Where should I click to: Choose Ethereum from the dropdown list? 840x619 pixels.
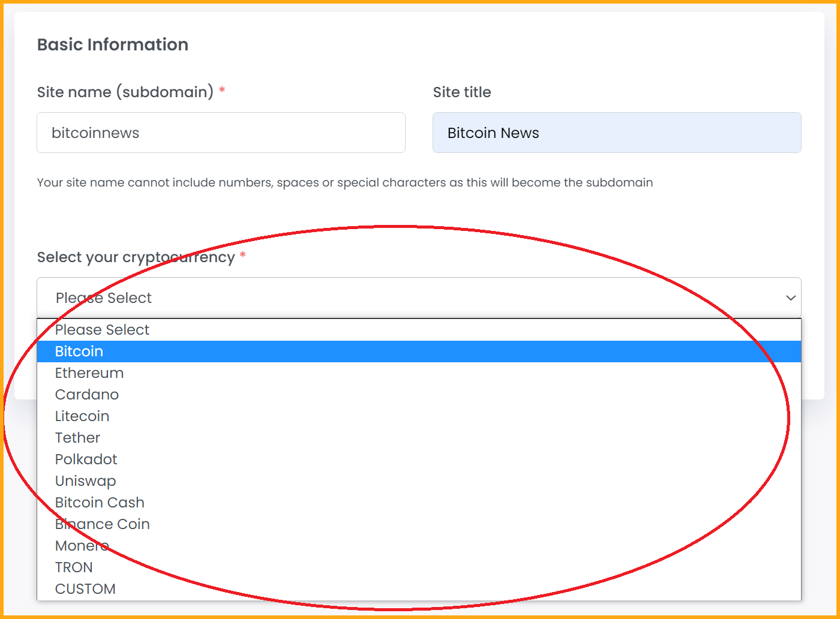419,373
